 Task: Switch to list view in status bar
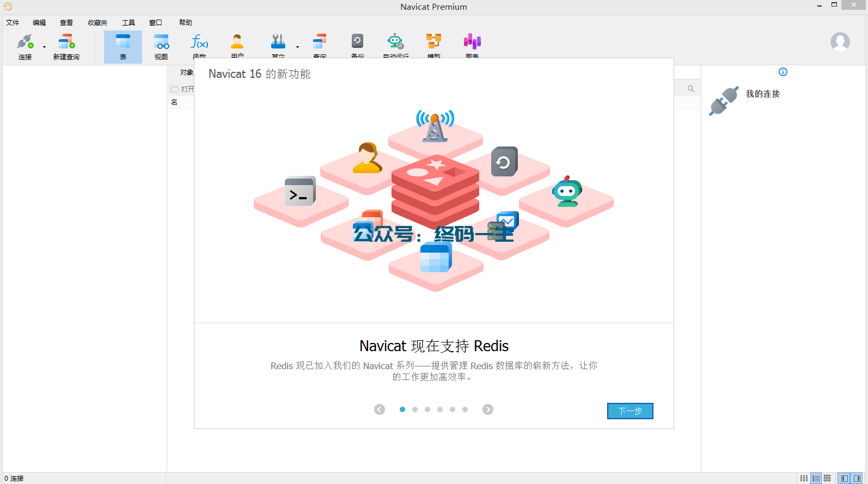coord(816,478)
